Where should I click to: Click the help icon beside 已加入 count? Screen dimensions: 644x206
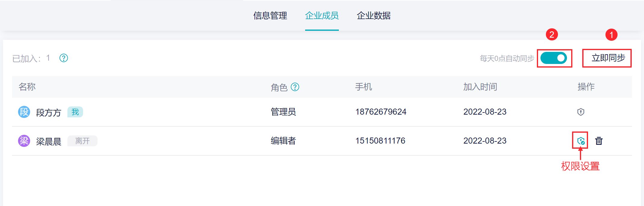pyautogui.click(x=64, y=58)
